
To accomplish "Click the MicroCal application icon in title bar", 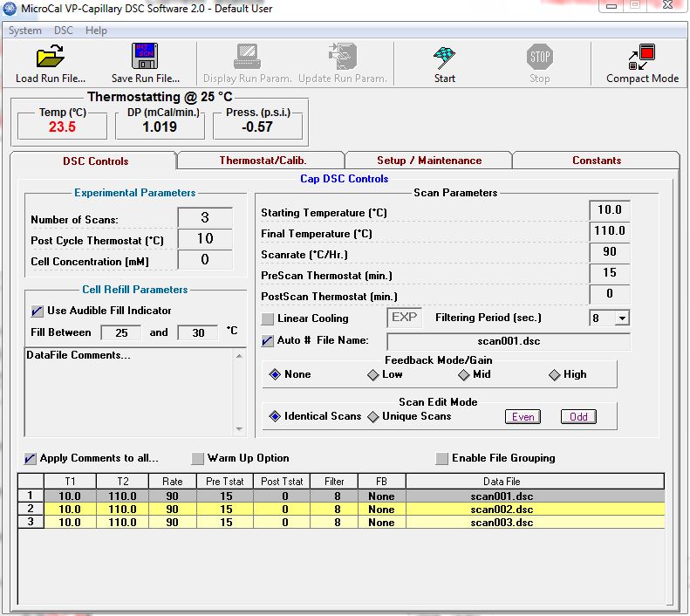I will click(x=11, y=9).
